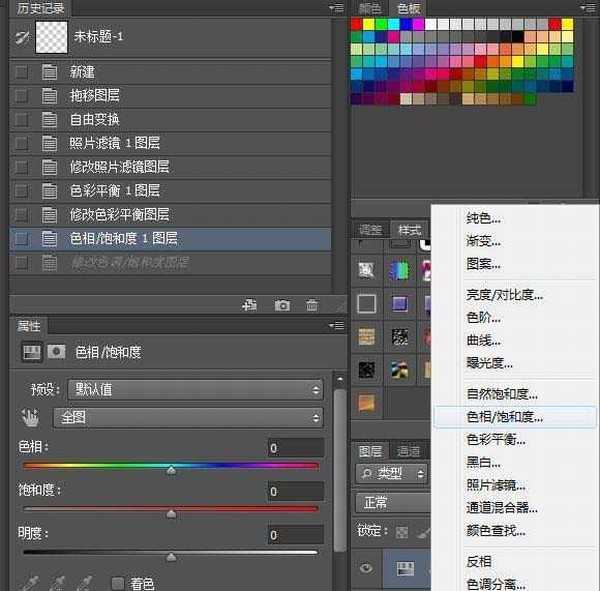Open the History panel flyout menu icon
600x591 pixels.
[x=337, y=8]
